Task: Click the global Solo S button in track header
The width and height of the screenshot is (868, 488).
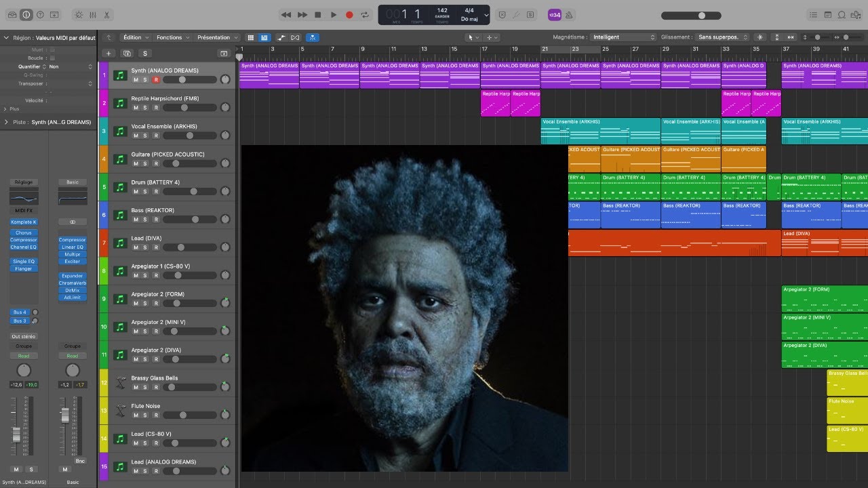Action: [x=144, y=54]
